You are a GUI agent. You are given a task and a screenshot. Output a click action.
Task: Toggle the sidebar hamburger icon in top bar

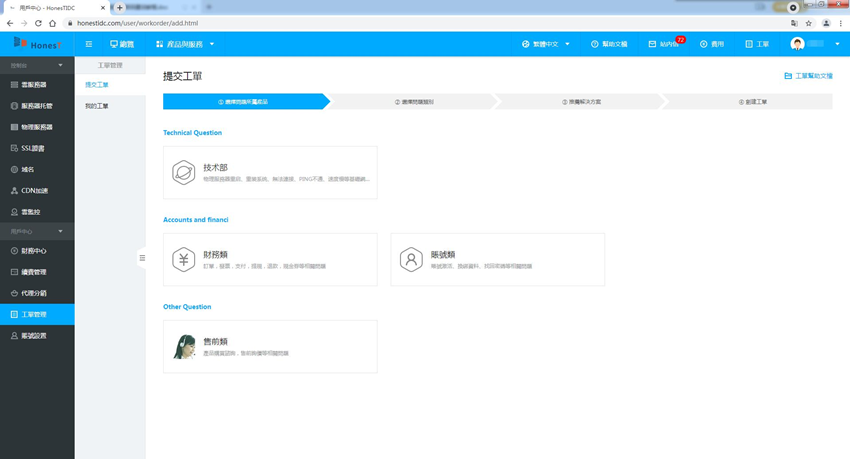click(x=89, y=44)
